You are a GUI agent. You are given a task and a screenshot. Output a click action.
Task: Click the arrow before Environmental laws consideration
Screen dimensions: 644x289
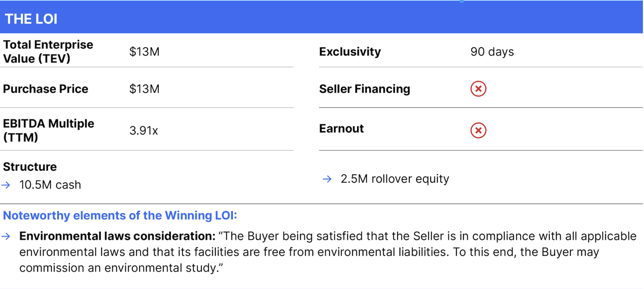(6, 236)
